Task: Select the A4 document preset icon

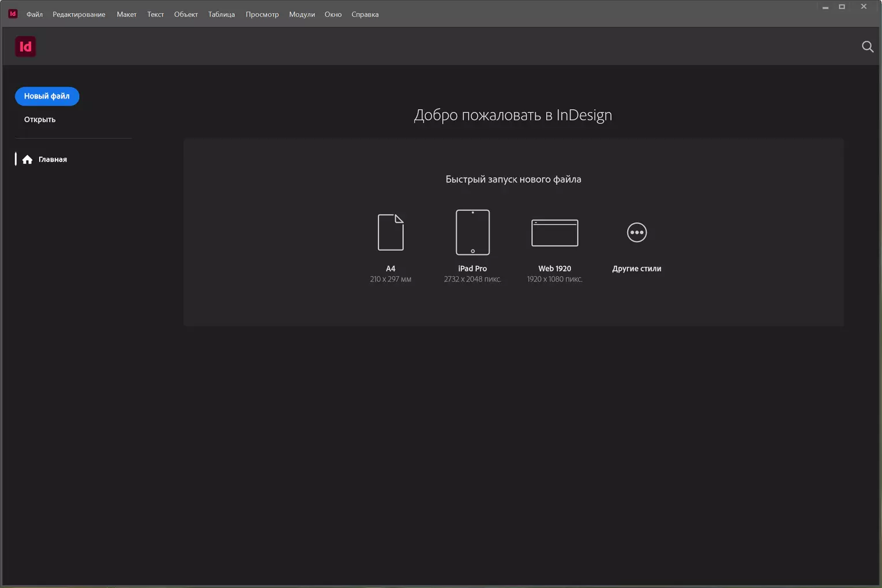Action: coord(391,232)
